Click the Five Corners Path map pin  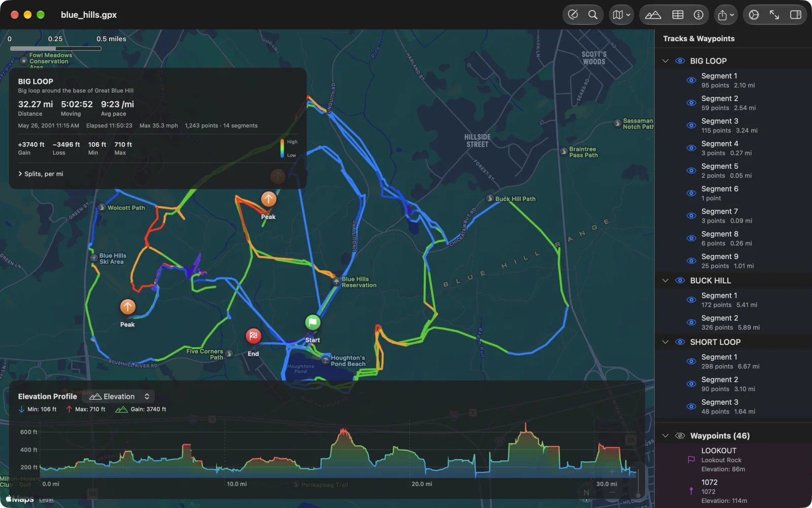(229, 354)
